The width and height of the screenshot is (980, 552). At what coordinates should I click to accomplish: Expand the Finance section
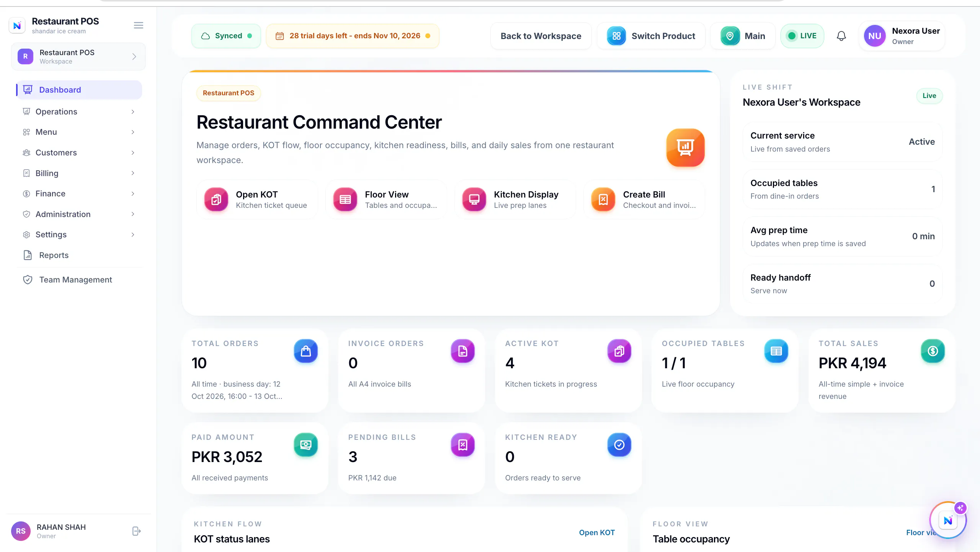tap(78, 194)
